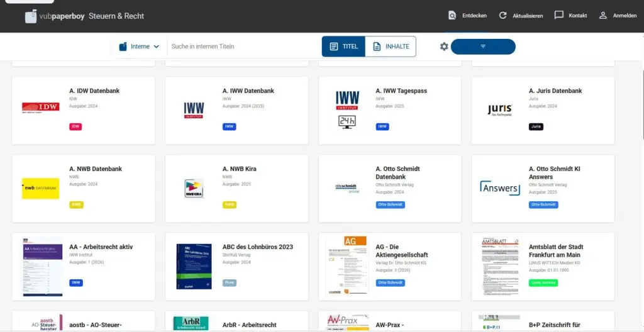Select green Open Access tag

543,282
